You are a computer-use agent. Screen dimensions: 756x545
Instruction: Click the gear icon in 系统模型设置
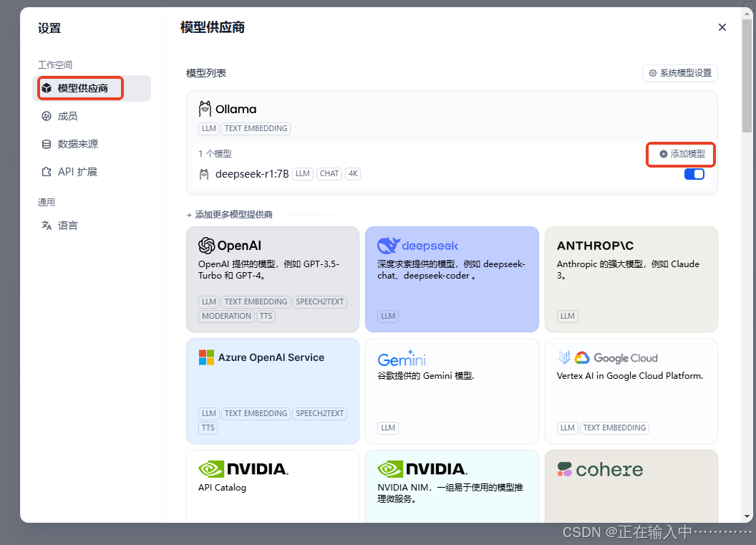[653, 73]
